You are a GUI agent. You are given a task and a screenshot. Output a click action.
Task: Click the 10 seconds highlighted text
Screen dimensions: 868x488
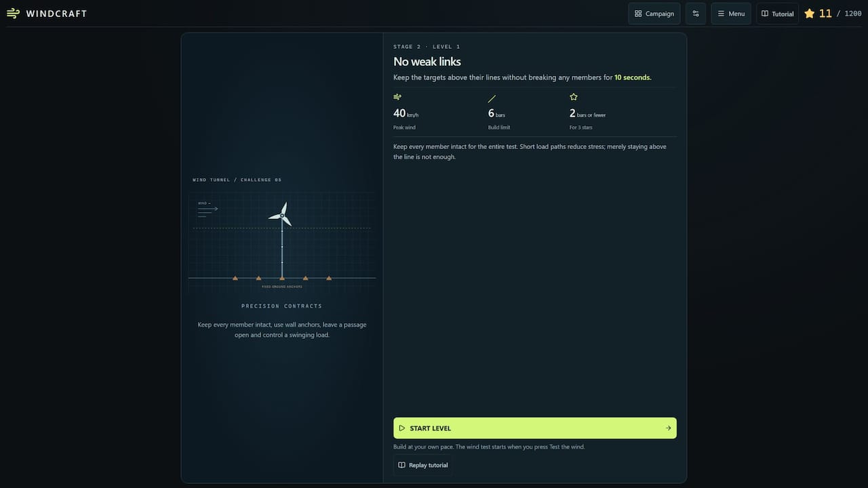pyautogui.click(x=633, y=77)
